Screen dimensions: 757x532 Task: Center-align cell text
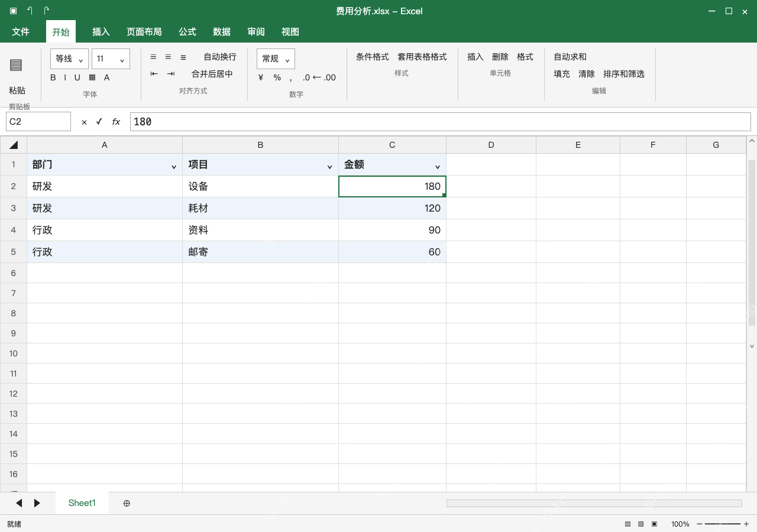tap(168, 57)
